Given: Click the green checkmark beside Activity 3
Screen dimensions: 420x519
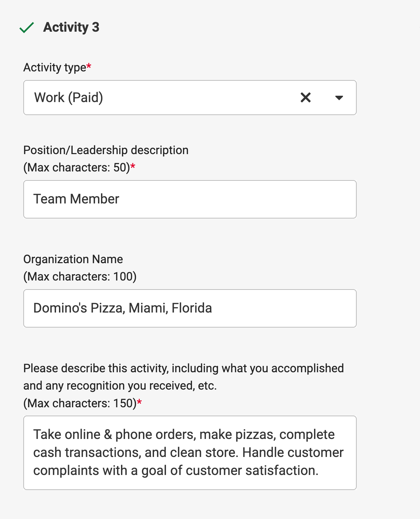Looking at the screenshot, I should (27, 28).
